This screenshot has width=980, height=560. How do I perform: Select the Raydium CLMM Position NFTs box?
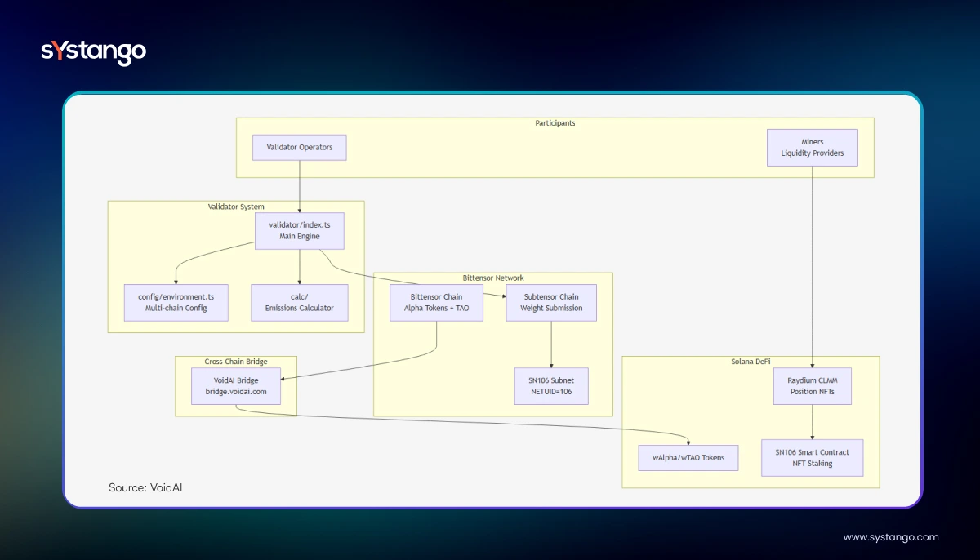pos(812,385)
